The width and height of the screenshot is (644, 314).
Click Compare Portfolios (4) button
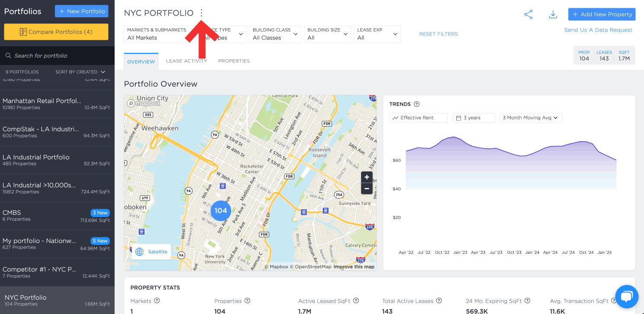pyautogui.click(x=56, y=32)
